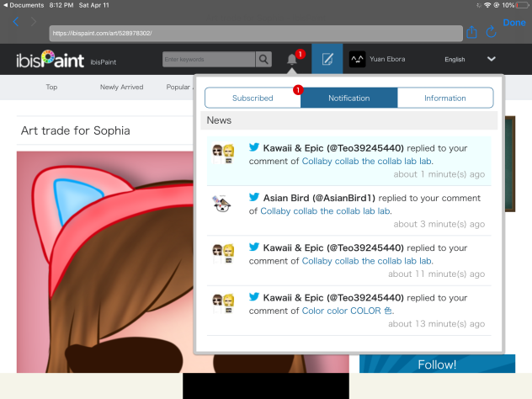The height and width of the screenshot is (399, 532).
Task: Go back with the browser back arrow
Action: point(16,22)
